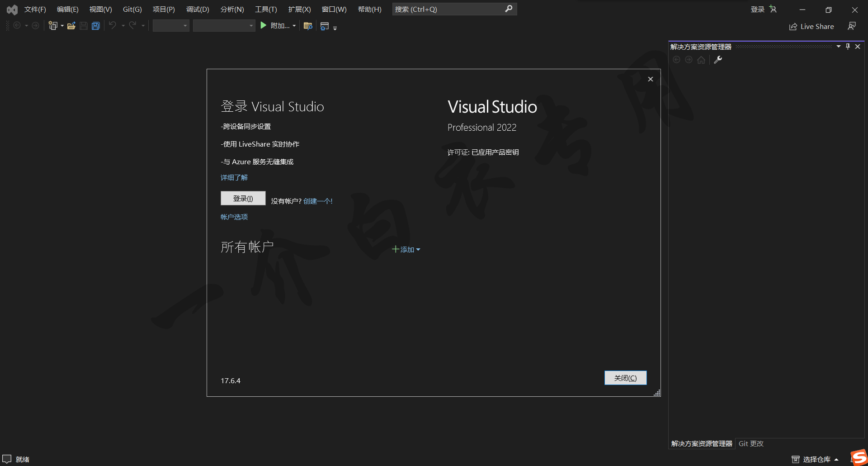Click the send feedback person icon

pyautogui.click(x=852, y=26)
